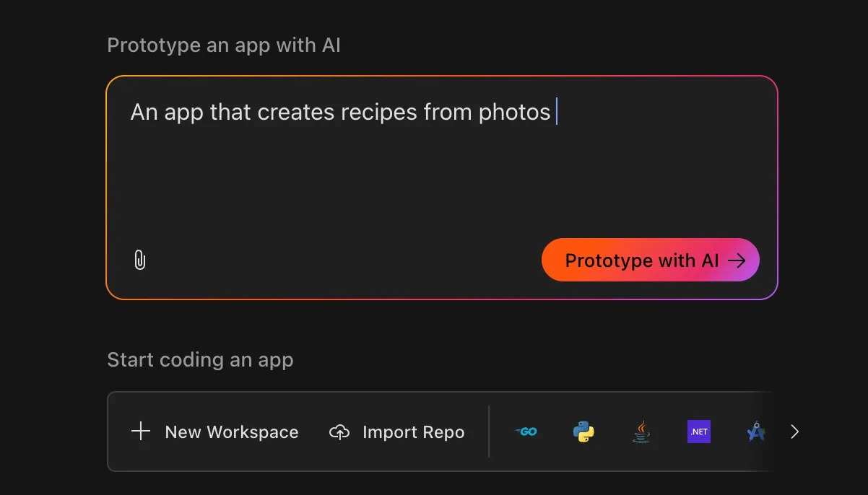This screenshot has height=495, width=868.
Task: Select the .NET template icon
Action: pos(698,432)
